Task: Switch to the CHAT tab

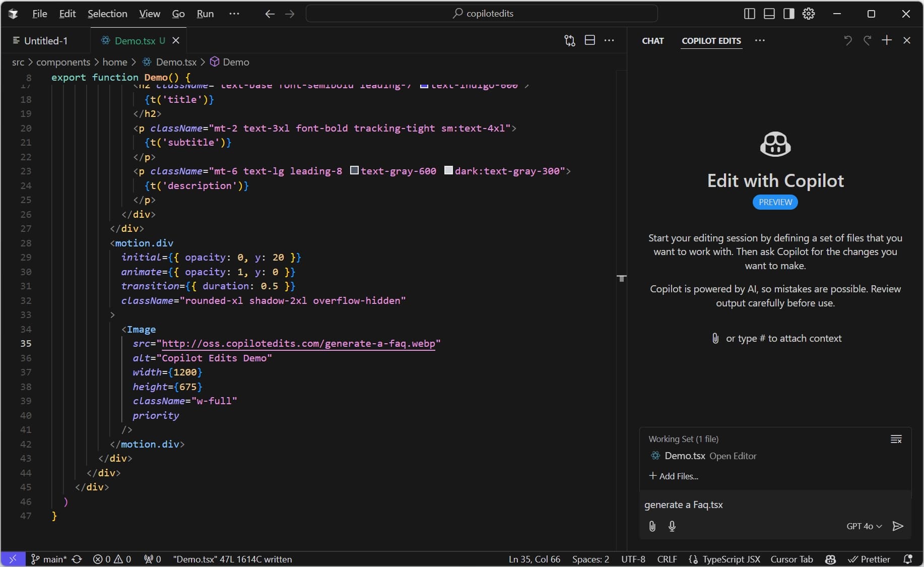Action: coord(652,41)
